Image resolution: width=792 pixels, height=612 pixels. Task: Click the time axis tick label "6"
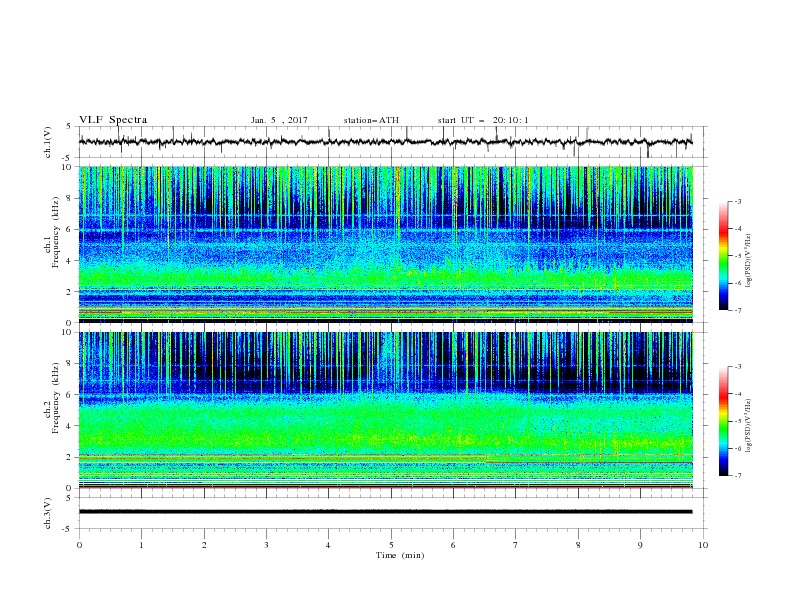coord(453,545)
